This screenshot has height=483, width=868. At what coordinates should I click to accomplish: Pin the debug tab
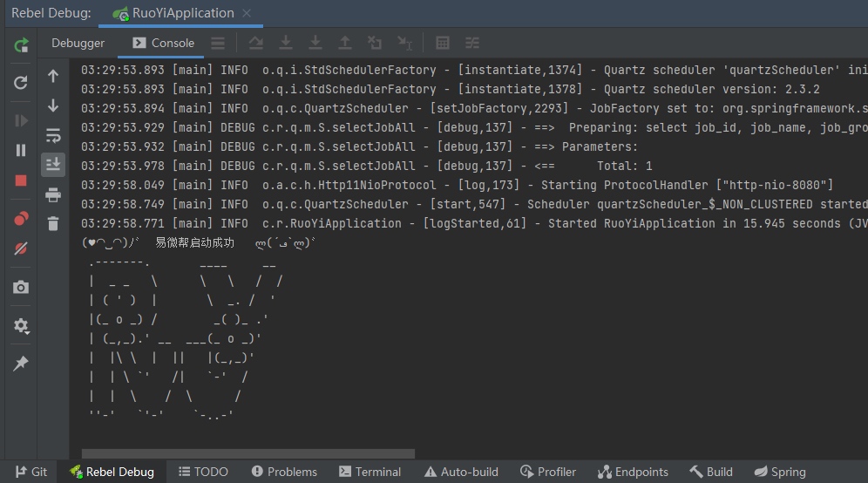pyautogui.click(x=21, y=364)
